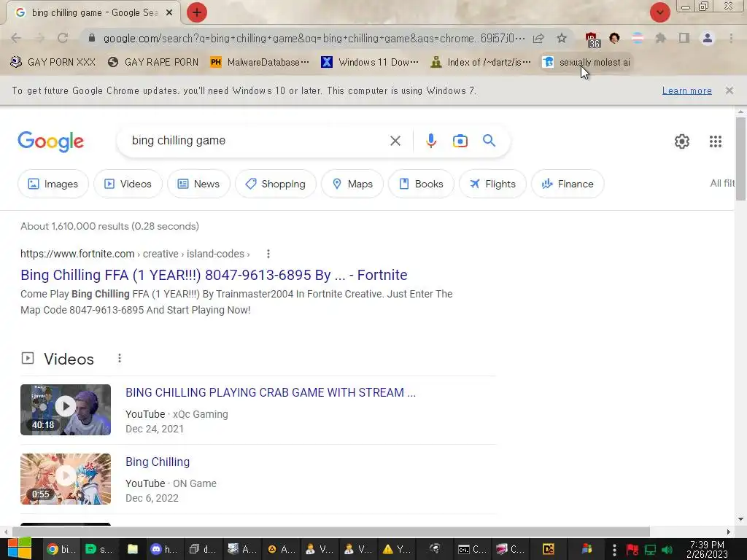Click the Forward navigation arrow

[x=39, y=38]
